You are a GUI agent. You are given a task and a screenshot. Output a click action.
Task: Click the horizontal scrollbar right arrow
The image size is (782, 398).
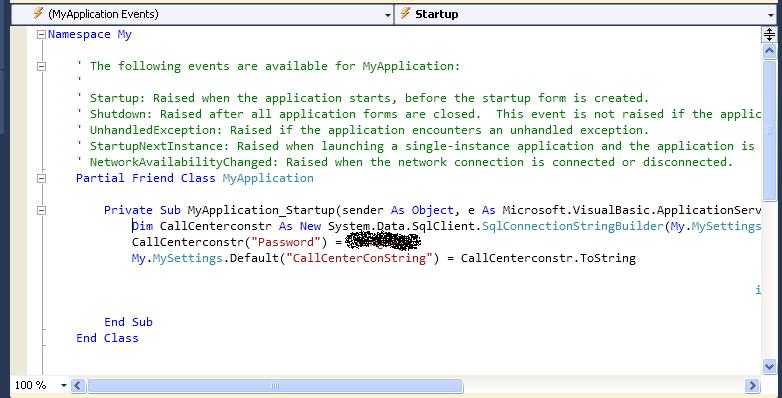752,385
